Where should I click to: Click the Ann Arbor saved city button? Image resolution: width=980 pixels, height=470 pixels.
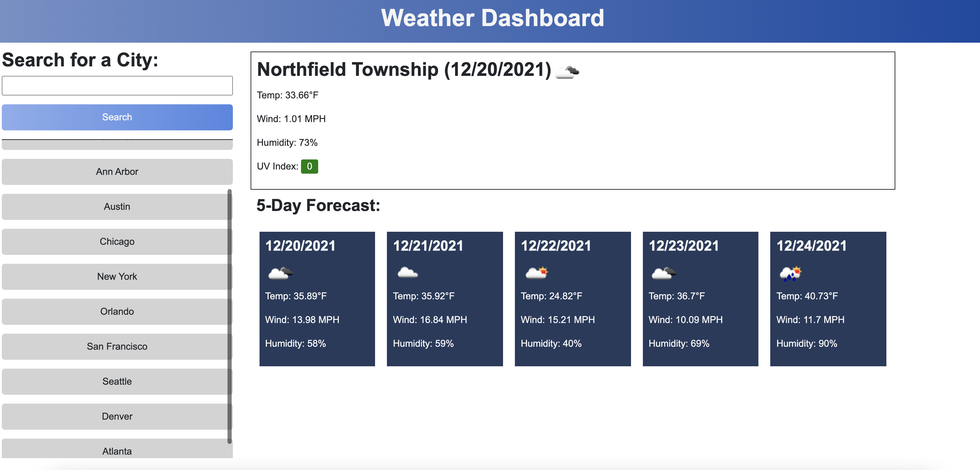click(x=117, y=171)
